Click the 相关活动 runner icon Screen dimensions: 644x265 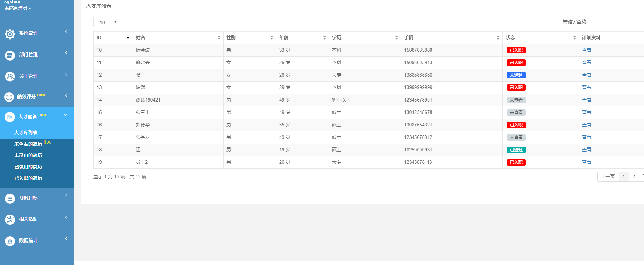pyautogui.click(x=10, y=220)
